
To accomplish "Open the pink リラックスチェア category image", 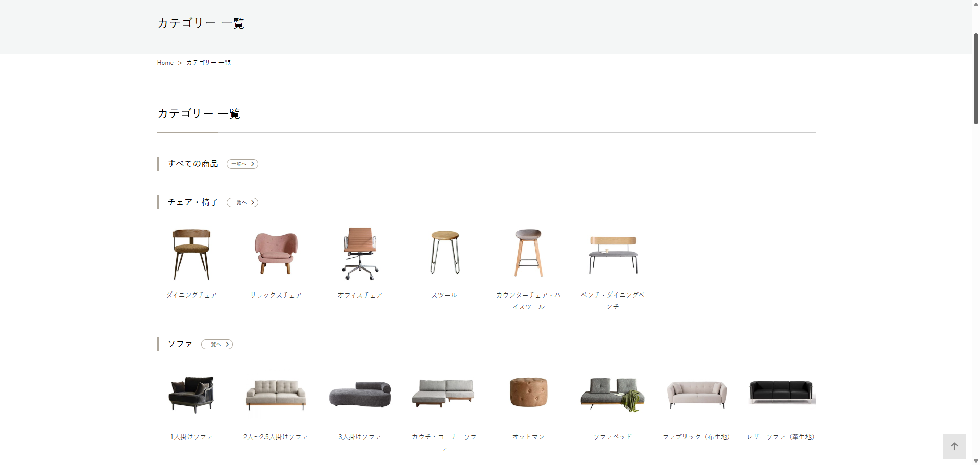I will pyautogui.click(x=276, y=254).
